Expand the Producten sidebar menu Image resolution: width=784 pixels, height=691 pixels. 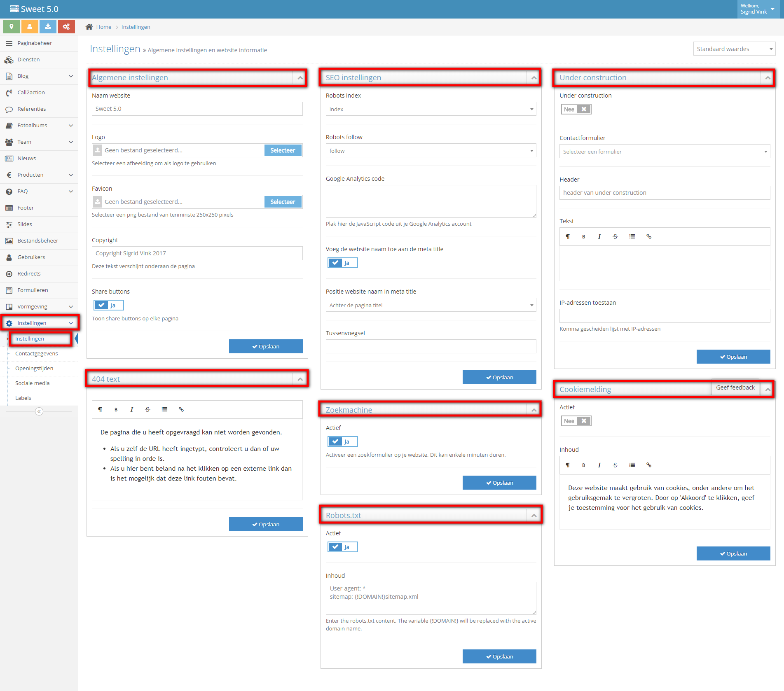[x=39, y=175]
